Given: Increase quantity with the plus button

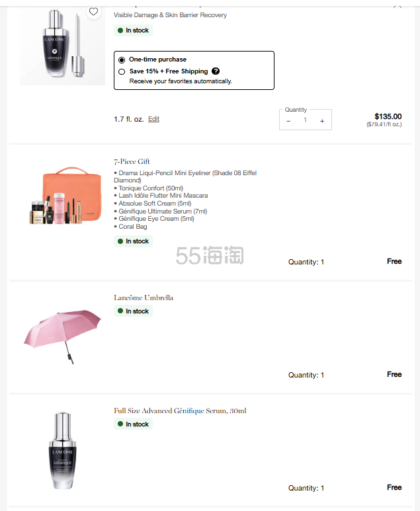Looking at the screenshot, I should coord(322,121).
